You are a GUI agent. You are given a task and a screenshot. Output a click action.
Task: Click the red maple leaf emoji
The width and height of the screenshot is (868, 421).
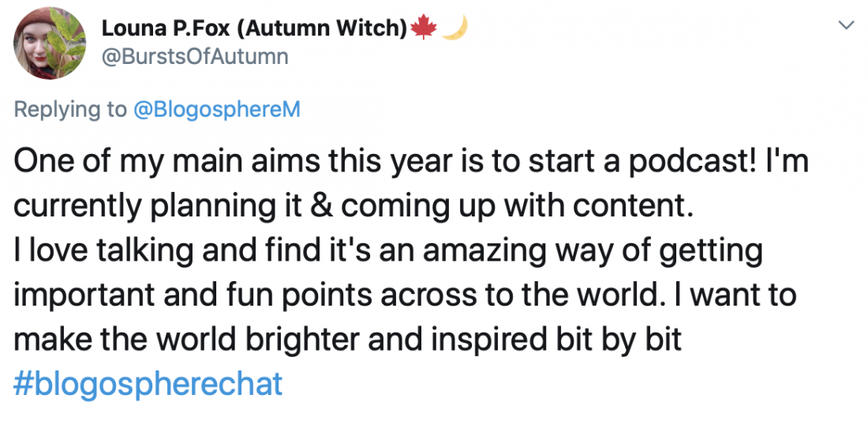[424, 28]
